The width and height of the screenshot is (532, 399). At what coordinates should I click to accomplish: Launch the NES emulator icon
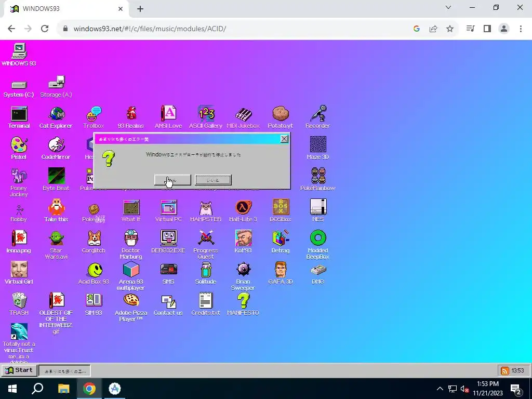pyautogui.click(x=317, y=211)
